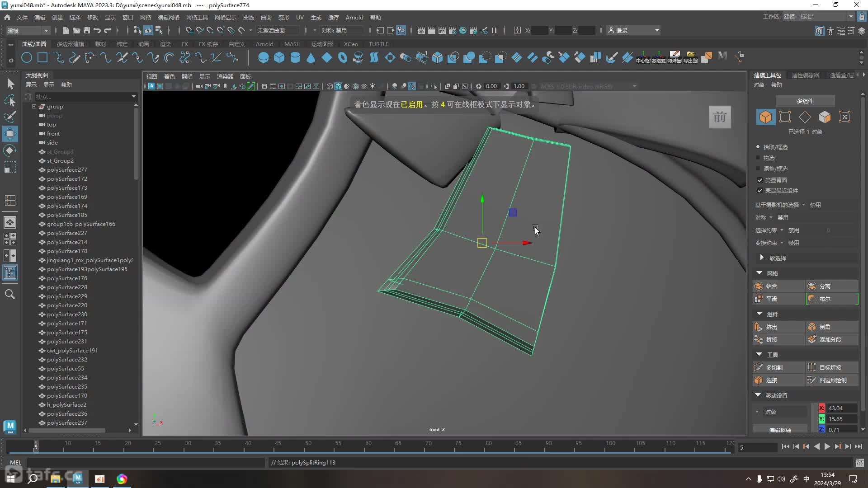Activate the Scale tool in toolbox
868x488 pixels.
tap(10, 168)
